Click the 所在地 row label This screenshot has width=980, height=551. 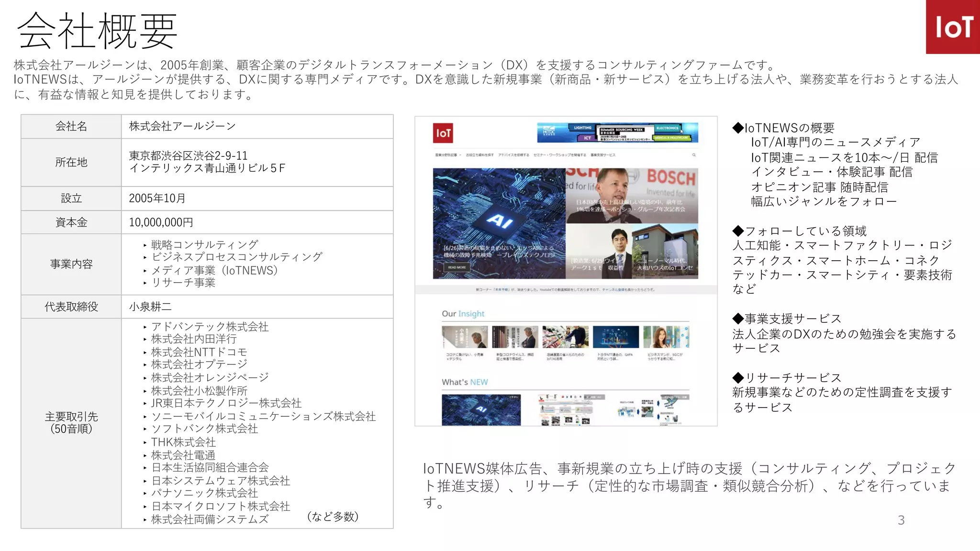(x=71, y=162)
